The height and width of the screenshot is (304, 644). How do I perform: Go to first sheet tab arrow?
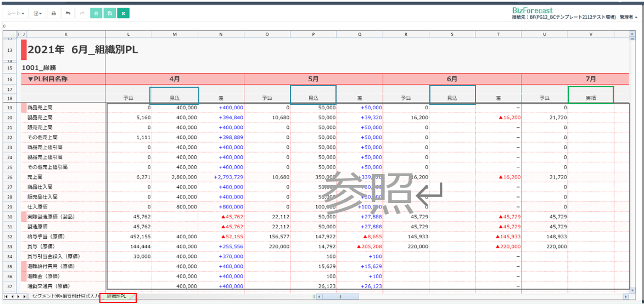[6, 296]
